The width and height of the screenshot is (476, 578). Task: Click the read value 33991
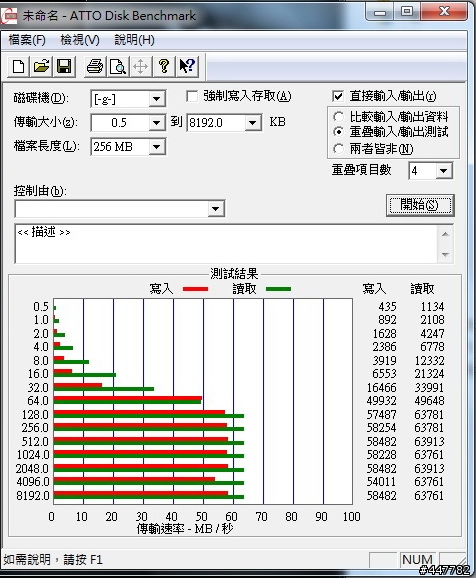click(x=429, y=388)
